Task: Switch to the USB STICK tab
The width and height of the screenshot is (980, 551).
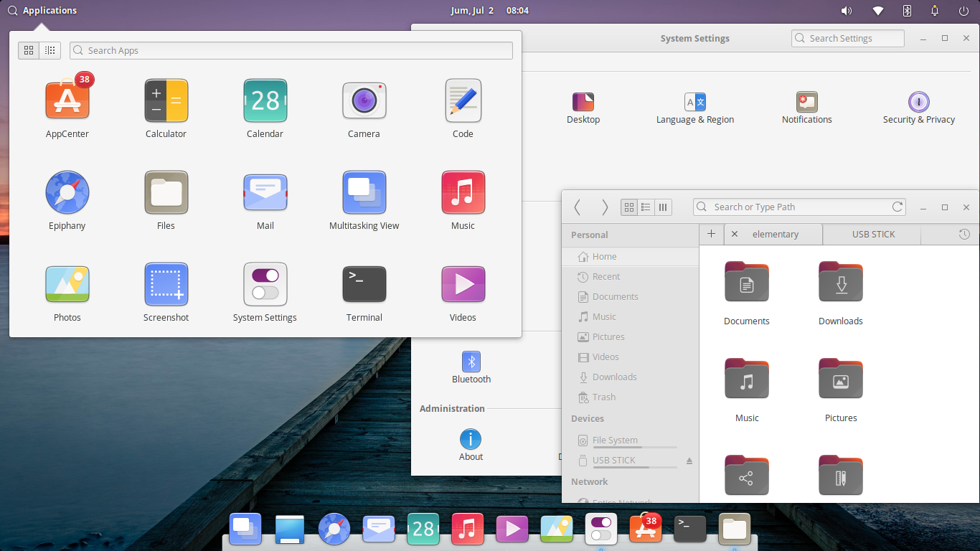Action: 873,235
